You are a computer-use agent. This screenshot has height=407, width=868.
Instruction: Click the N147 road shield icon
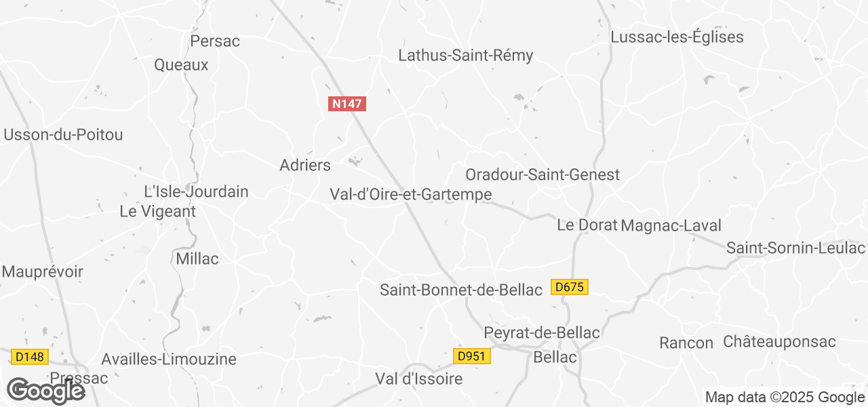(x=347, y=104)
